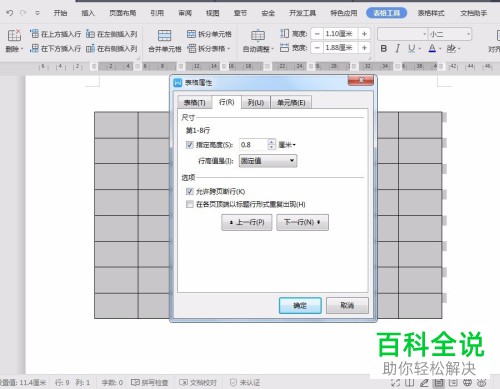
Task: Click 在下方插入行 to insert row below
Action: [55, 48]
